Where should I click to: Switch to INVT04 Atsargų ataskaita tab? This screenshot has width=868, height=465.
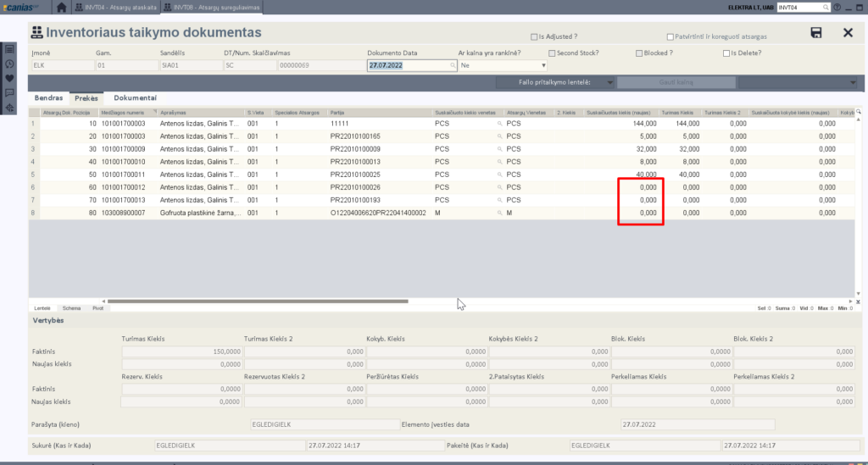tap(122, 7)
